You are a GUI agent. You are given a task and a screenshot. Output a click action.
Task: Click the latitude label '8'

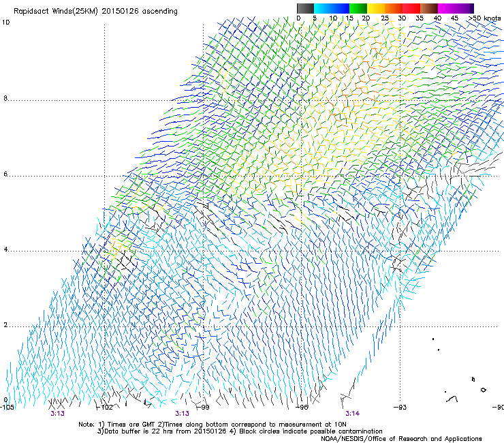[x=5, y=98]
